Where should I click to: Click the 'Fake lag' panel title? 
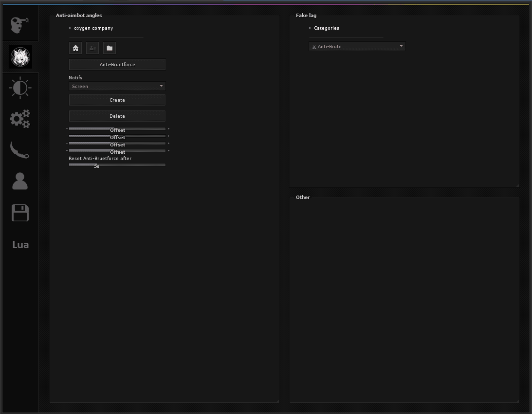(x=306, y=15)
